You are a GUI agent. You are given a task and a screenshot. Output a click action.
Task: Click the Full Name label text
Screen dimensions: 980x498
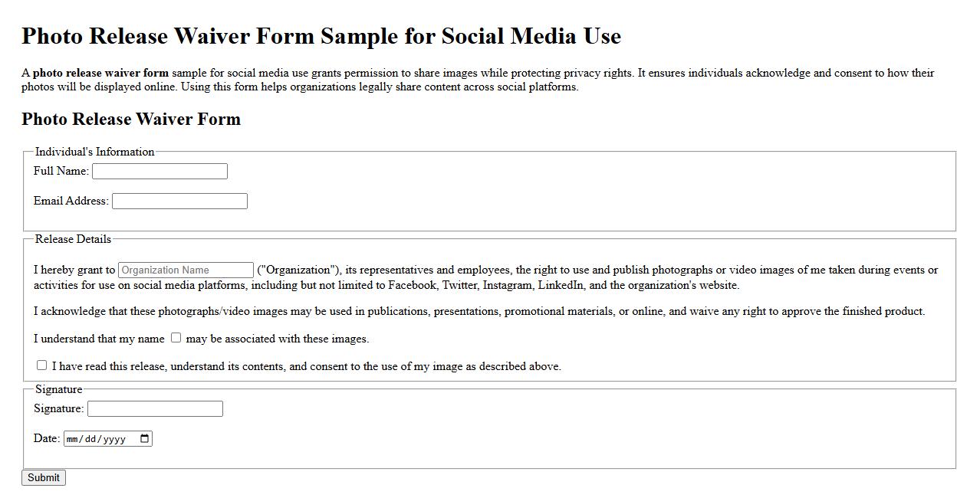point(60,171)
